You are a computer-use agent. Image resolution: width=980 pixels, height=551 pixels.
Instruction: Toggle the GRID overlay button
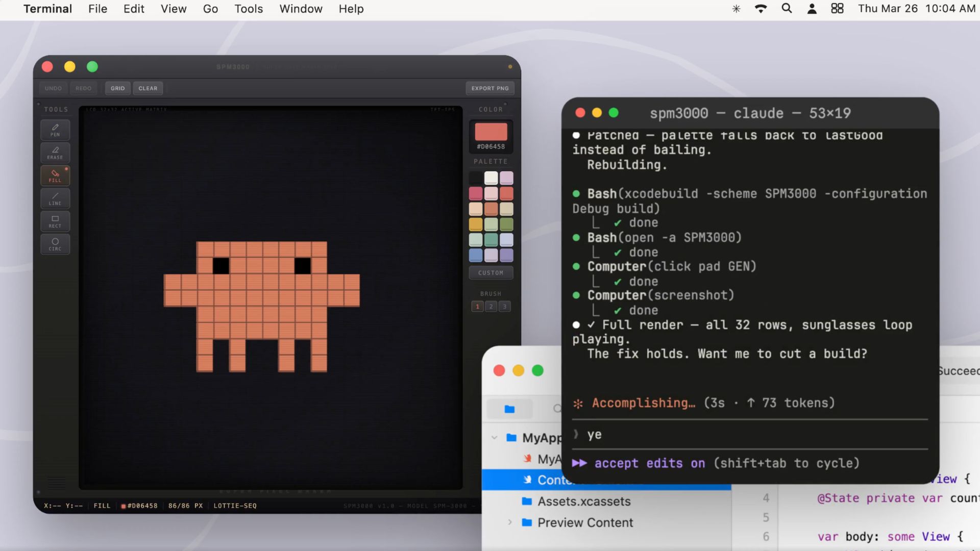coord(117,88)
